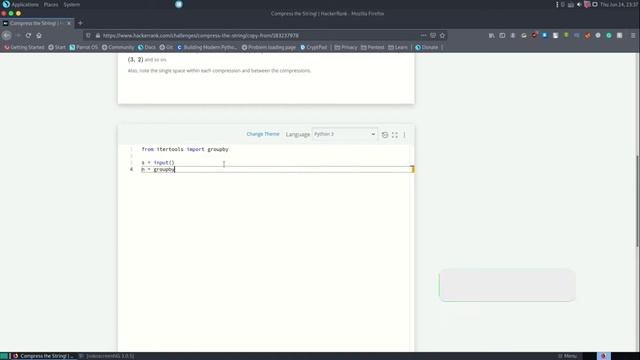Open the Menu button in bottom panel
The width and height of the screenshot is (640, 360).
pos(567,356)
